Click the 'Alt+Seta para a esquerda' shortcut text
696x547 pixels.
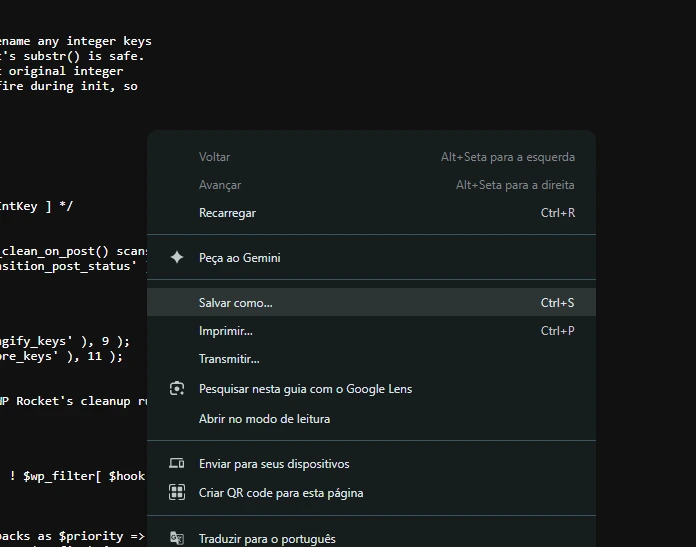[x=508, y=157]
